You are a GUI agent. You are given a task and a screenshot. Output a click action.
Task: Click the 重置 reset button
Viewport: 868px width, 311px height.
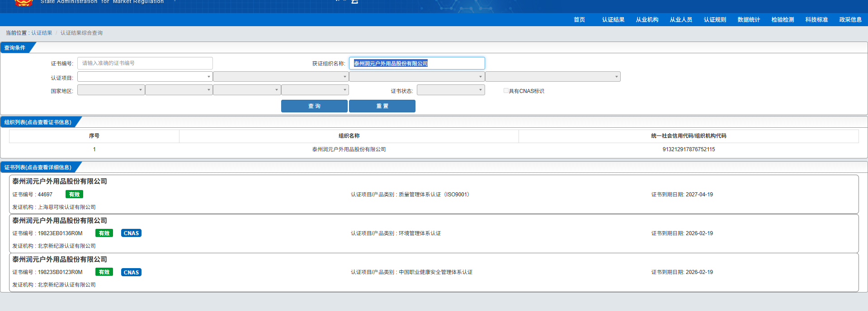pos(382,106)
